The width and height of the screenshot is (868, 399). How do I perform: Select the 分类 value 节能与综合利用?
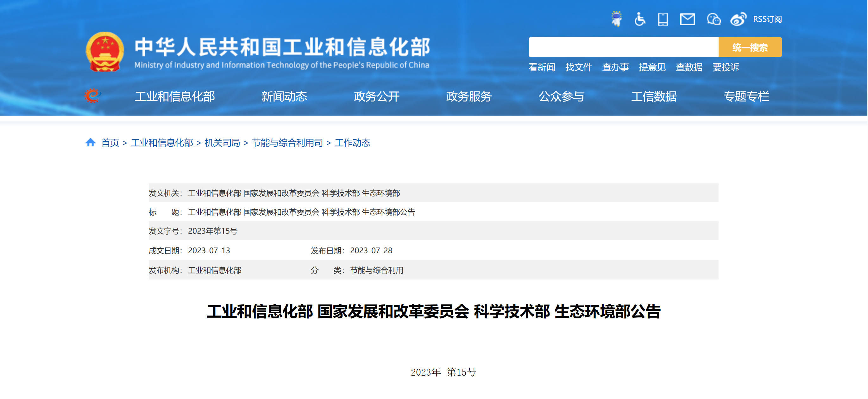click(x=377, y=271)
